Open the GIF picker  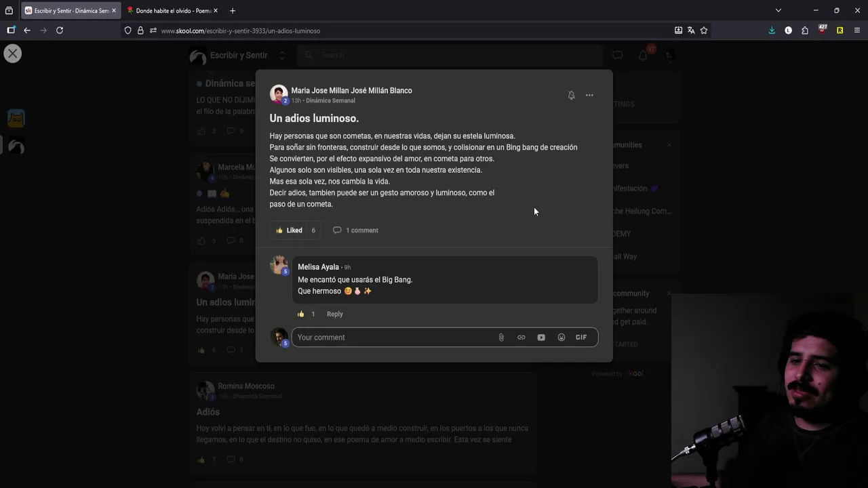coord(581,338)
